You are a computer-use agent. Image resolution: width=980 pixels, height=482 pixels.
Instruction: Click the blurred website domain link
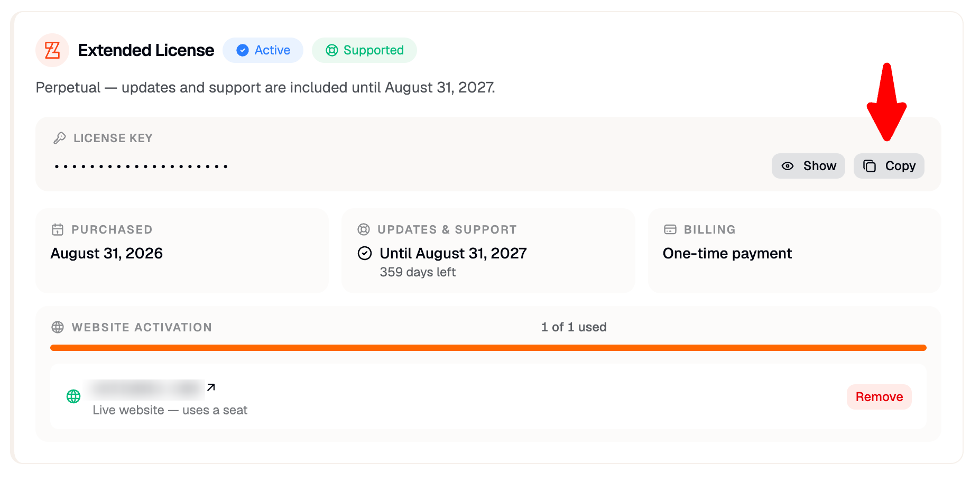[x=148, y=389]
